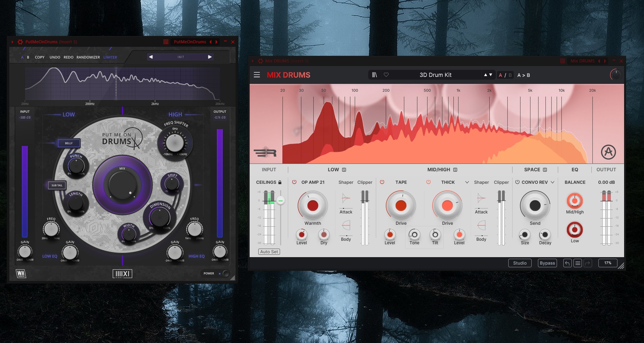
Task: Click the previous-plugin arrow in the Mix Drums title bar
Action: tap(599, 61)
